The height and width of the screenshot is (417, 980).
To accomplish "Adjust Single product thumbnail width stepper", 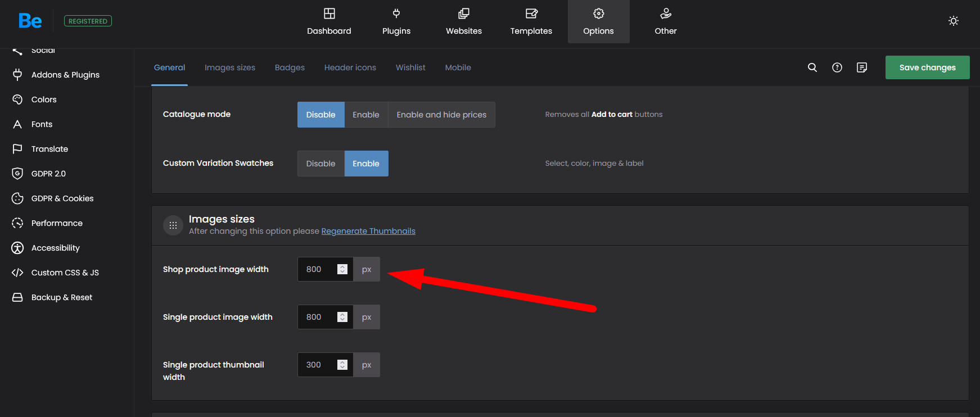I will 342,365.
